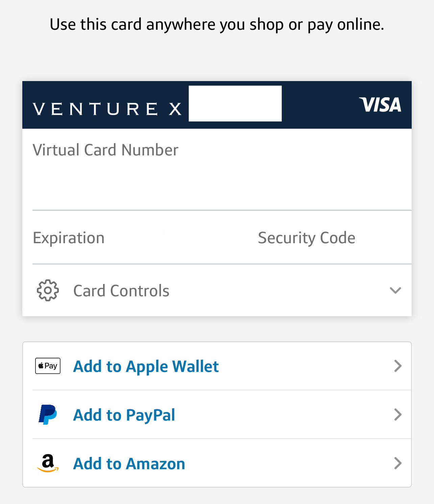Select the Amazon 'a' smile icon
The image size is (434, 504).
(47, 463)
